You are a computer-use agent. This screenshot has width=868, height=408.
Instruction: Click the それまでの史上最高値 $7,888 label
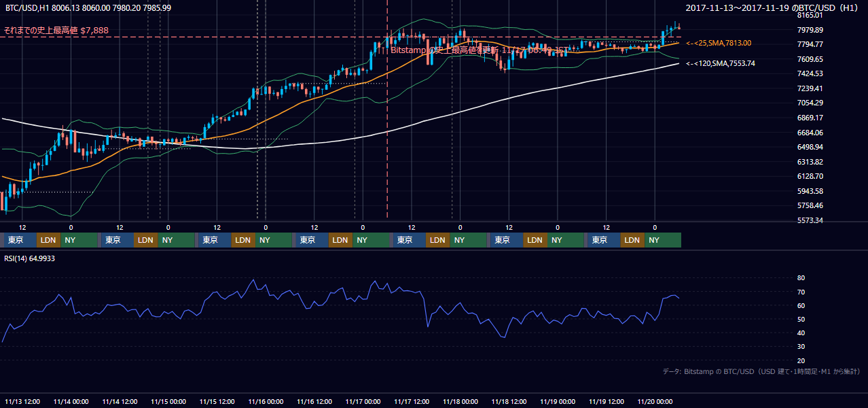click(56, 30)
